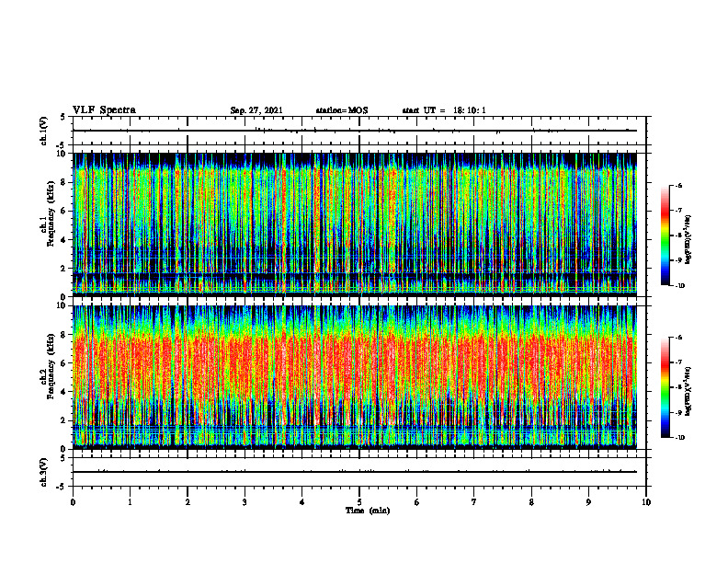Click the "8" kHz tick on ch.1 frequency axis

coord(64,182)
